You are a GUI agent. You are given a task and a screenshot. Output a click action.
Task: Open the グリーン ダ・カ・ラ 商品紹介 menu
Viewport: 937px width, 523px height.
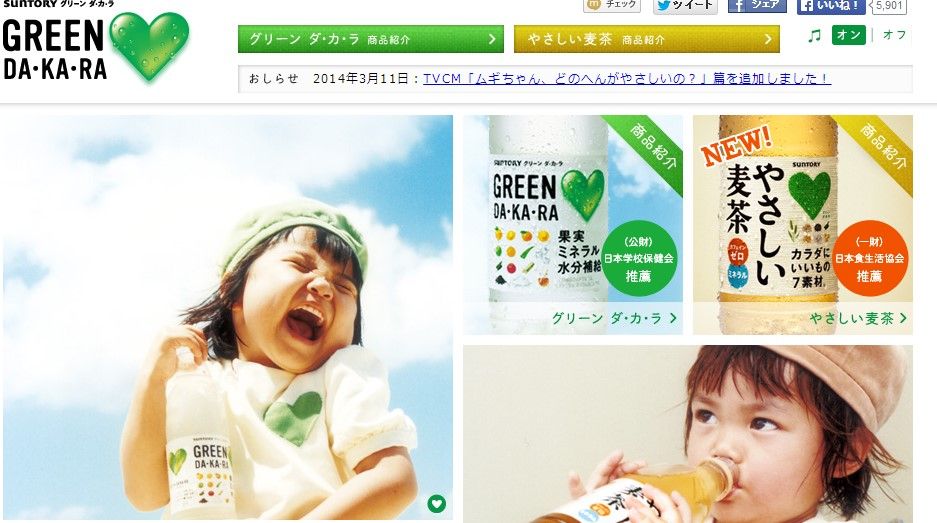click(x=370, y=39)
